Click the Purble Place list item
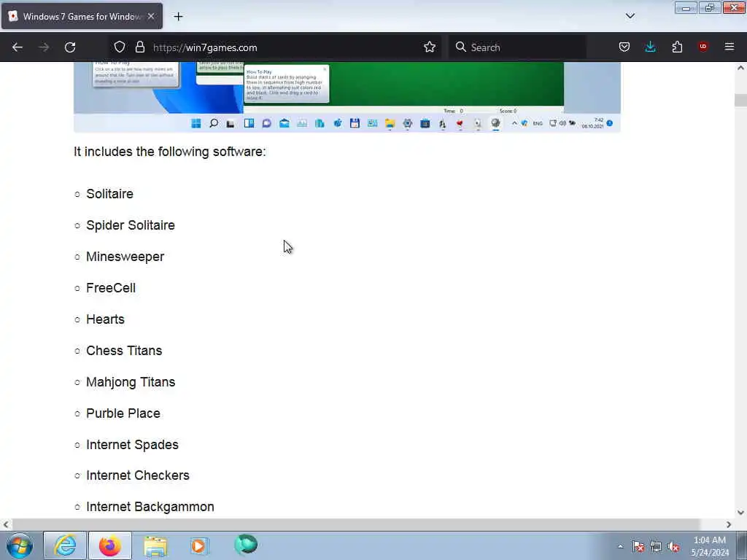Screen dimensions: 747x560 [x=123, y=413]
